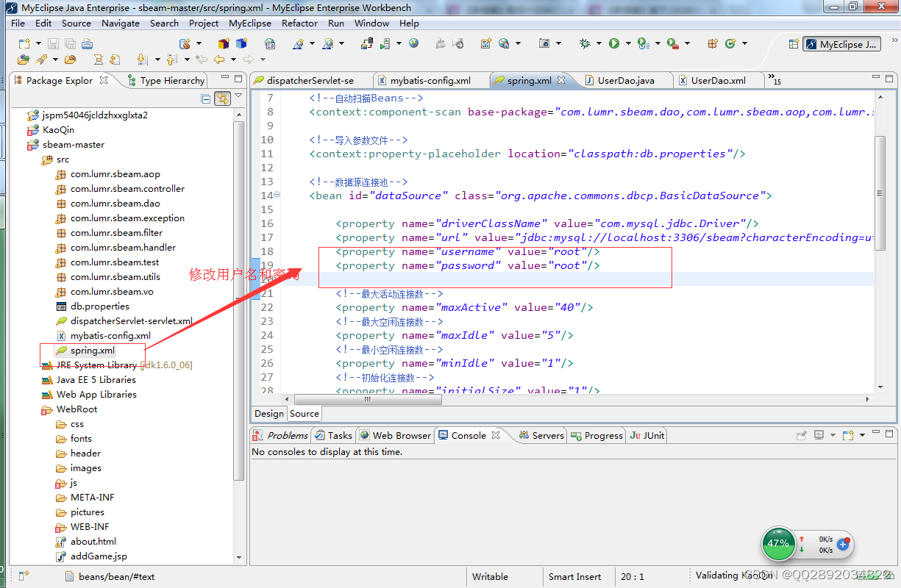Image resolution: width=901 pixels, height=588 pixels.
Task: Select the com.lumr.sbeam.dao package
Action: click(x=108, y=204)
